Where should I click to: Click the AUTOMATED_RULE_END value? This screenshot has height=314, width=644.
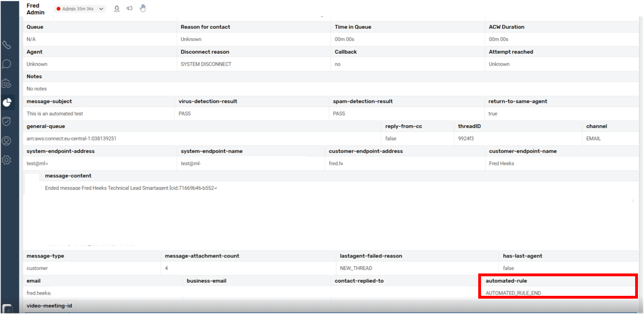[x=513, y=293]
